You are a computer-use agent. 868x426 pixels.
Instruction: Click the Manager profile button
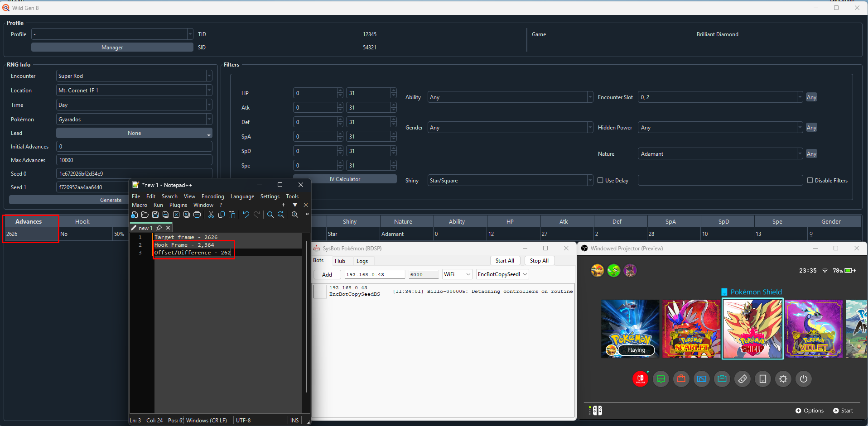coord(112,48)
